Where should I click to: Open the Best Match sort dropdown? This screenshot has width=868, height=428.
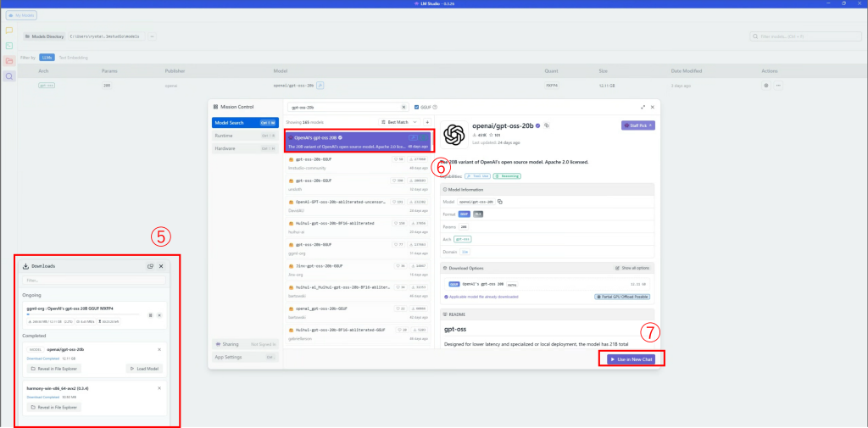click(400, 123)
